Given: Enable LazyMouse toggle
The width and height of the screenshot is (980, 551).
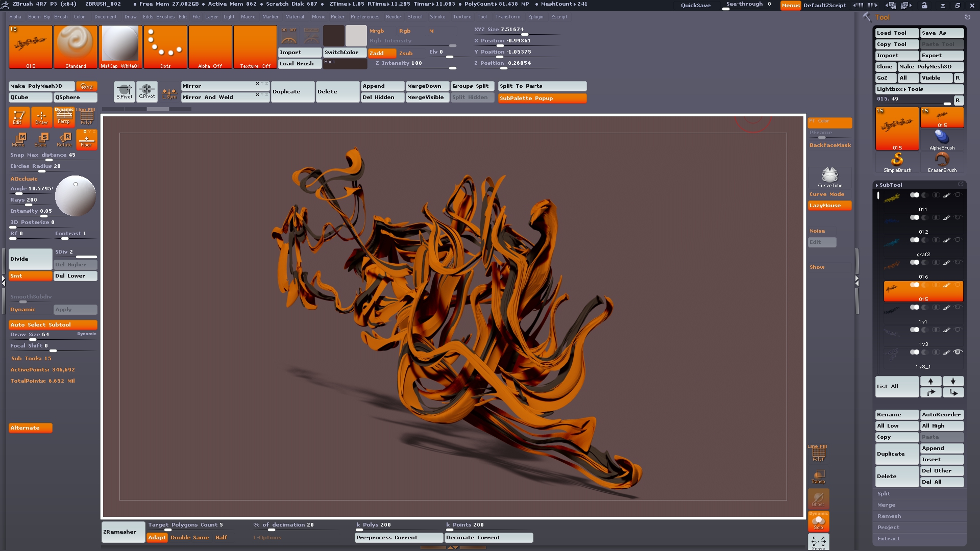Looking at the screenshot, I should tap(829, 206).
